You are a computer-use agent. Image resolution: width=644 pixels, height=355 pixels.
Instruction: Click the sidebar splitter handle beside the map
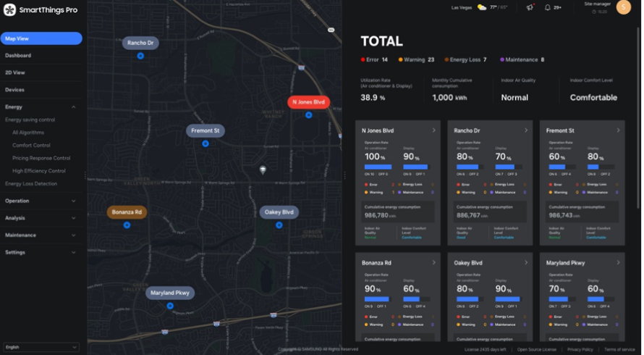click(85, 175)
